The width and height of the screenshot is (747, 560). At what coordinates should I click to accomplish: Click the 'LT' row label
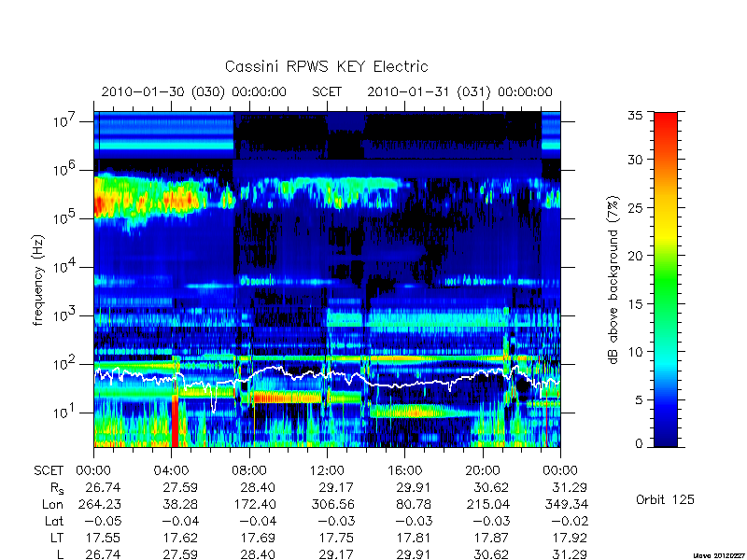pos(57,539)
